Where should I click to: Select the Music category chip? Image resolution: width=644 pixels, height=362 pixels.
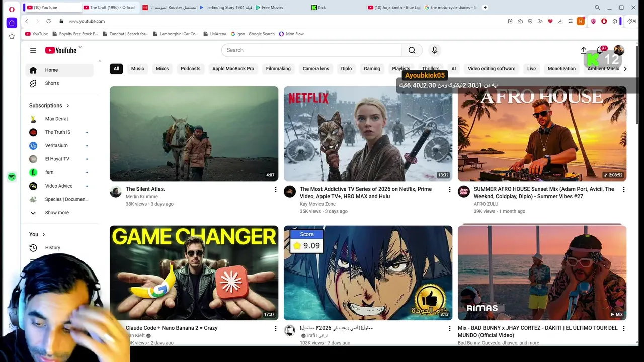pyautogui.click(x=137, y=69)
